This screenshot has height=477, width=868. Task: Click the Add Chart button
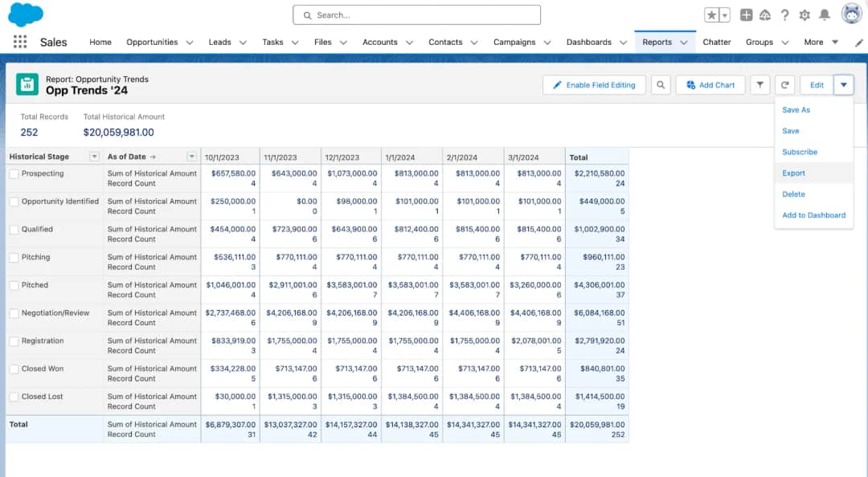710,84
